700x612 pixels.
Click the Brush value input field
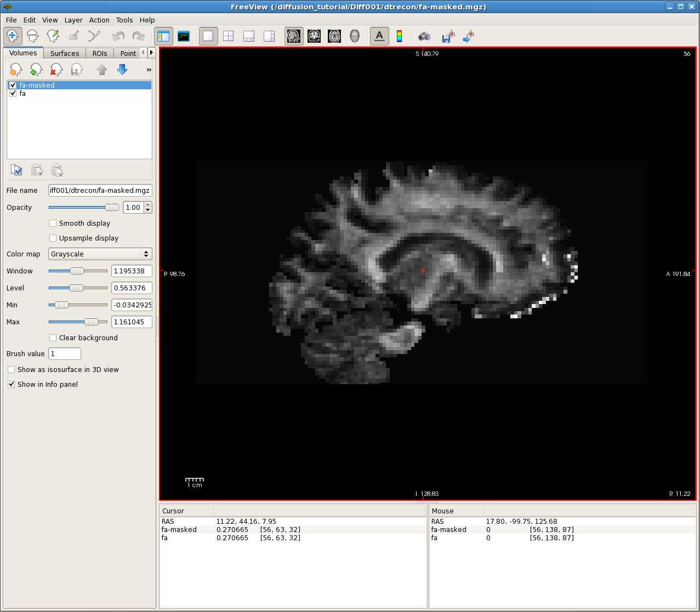(x=65, y=354)
